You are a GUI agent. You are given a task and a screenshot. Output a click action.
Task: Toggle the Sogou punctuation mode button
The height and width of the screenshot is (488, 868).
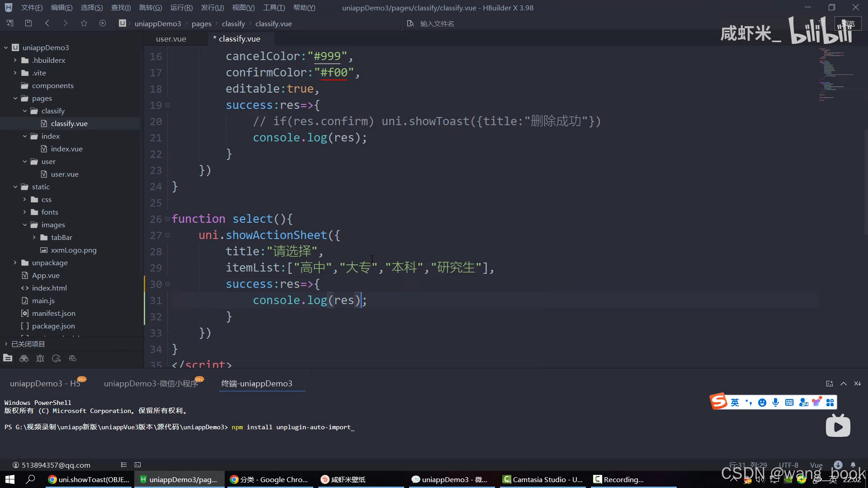pos(749,403)
